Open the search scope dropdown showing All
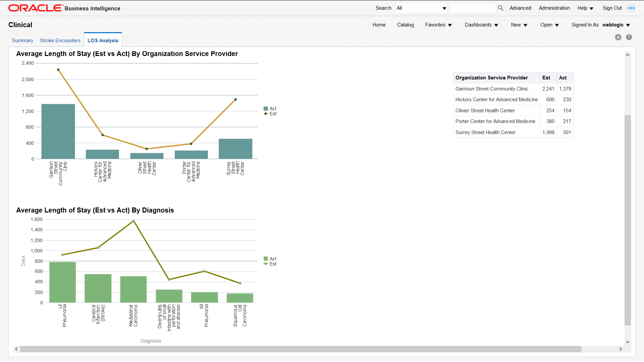Image resolution: width=644 pixels, height=362 pixels. click(x=421, y=8)
